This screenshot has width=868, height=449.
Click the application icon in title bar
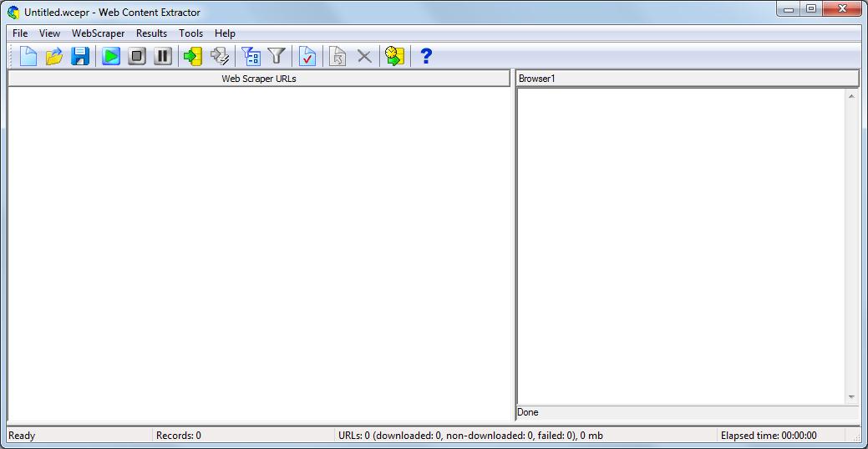click(x=13, y=13)
